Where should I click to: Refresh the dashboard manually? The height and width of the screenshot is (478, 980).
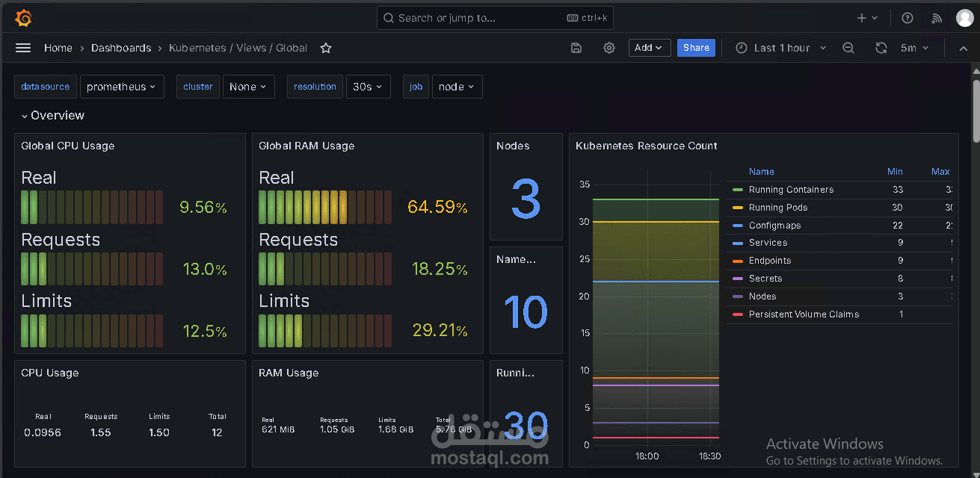click(881, 47)
